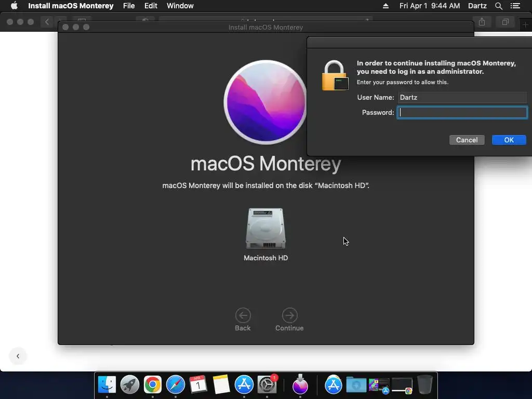This screenshot has width=532, height=399.
Task: Click the date and time in menu bar
Action: [x=430, y=6]
